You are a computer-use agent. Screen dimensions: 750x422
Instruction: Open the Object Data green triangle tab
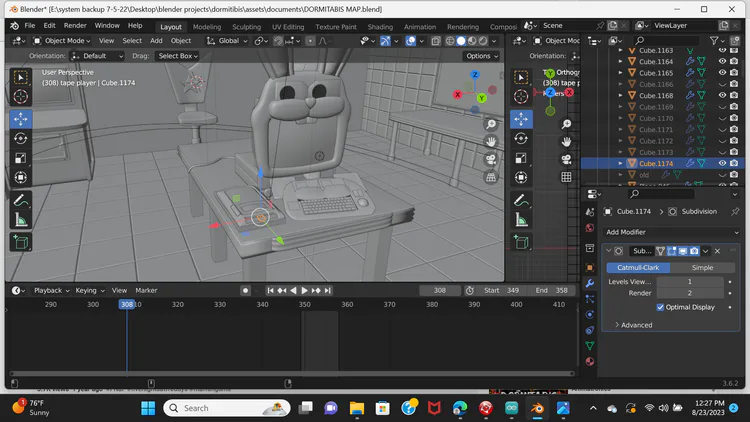coord(590,346)
